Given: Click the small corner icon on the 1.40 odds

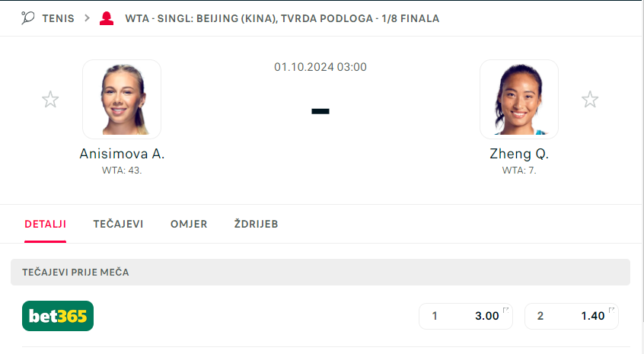Looking at the screenshot, I should (x=611, y=310).
